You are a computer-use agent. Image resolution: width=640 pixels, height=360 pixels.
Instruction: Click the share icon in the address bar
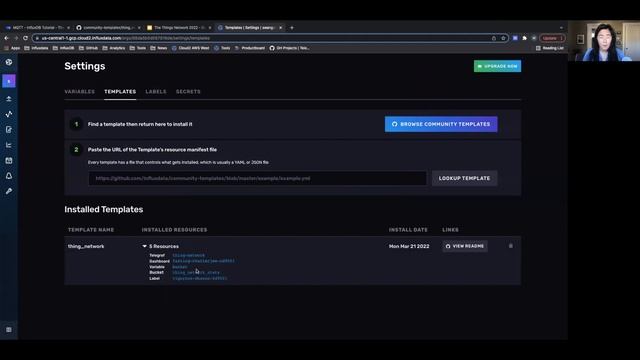[494, 38]
